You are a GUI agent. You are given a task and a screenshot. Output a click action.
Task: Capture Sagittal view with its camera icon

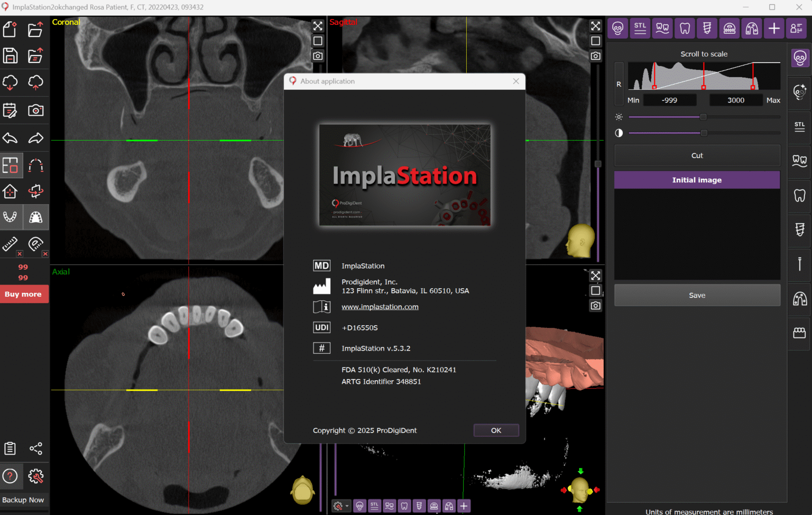(596, 56)
